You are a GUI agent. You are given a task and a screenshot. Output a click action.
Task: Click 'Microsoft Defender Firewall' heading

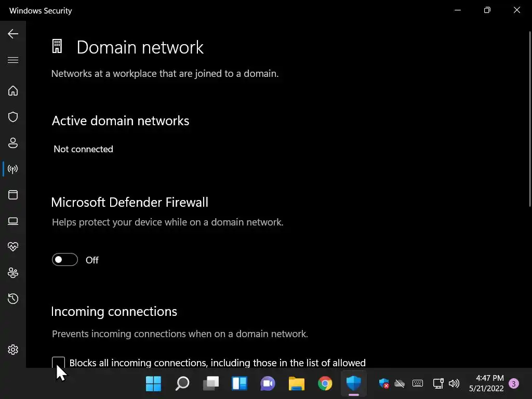pyautogui.click(x=129, y=202)
